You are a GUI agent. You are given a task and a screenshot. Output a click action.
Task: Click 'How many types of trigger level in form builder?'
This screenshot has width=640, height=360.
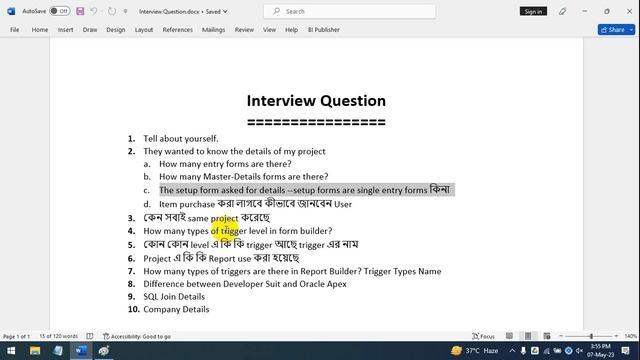(x=238, y=231)
